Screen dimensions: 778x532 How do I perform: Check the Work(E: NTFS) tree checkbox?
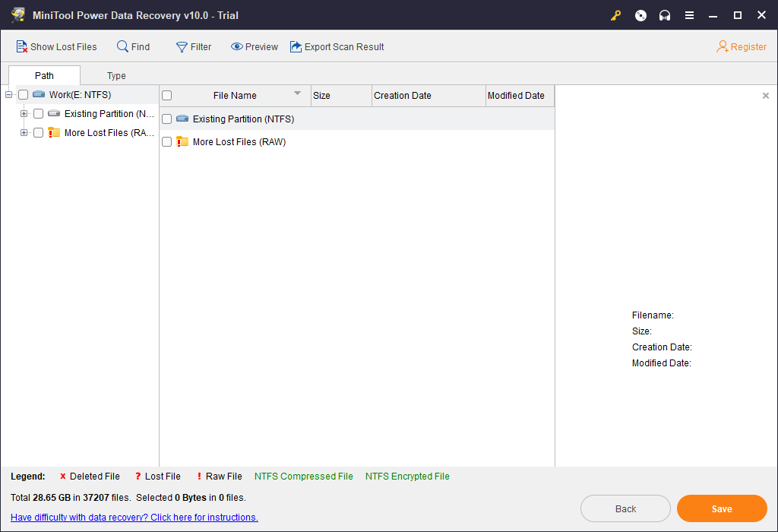click(x=23, y=94)
